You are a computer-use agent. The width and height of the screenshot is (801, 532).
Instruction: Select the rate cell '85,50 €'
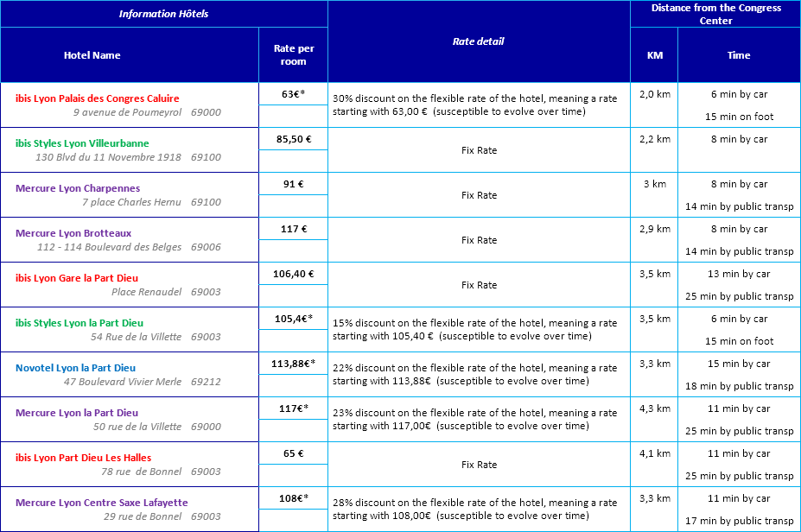tap(293, 139)
